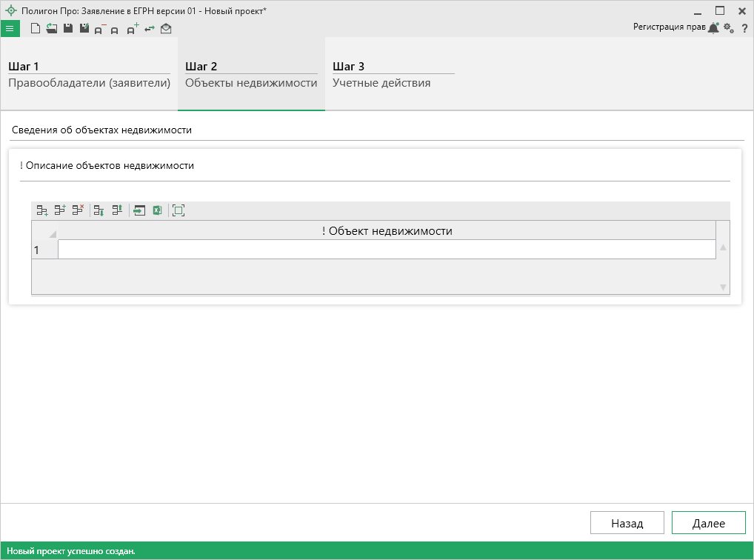This screenshot has width=754, height=560.
Task: Switch to Шаг 1 Правообладатели tab
Action: [x=89, y=75]
